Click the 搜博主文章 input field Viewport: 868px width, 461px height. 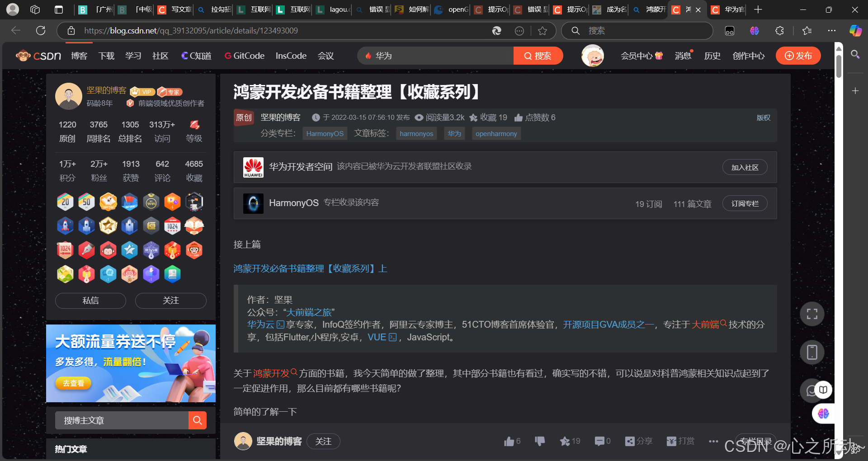click(x=122, y=420)
